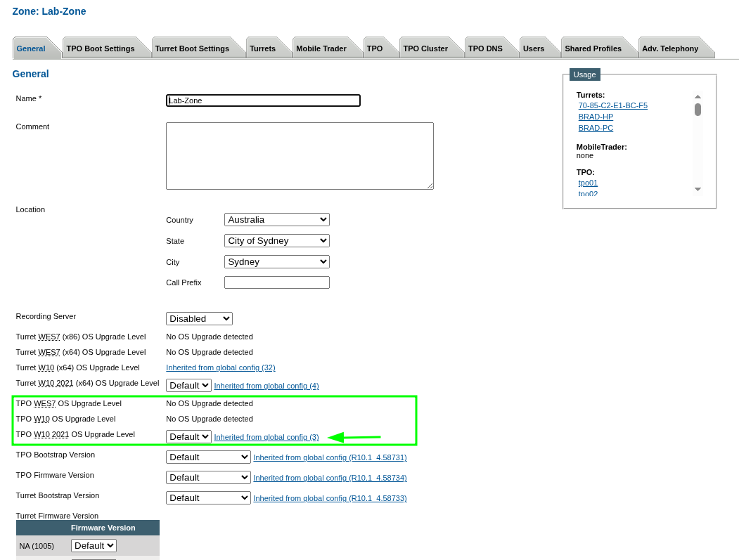This screenshot has width=739, height=560.
Task: Click the Comment box resize handle
Action: click(430, 186)
